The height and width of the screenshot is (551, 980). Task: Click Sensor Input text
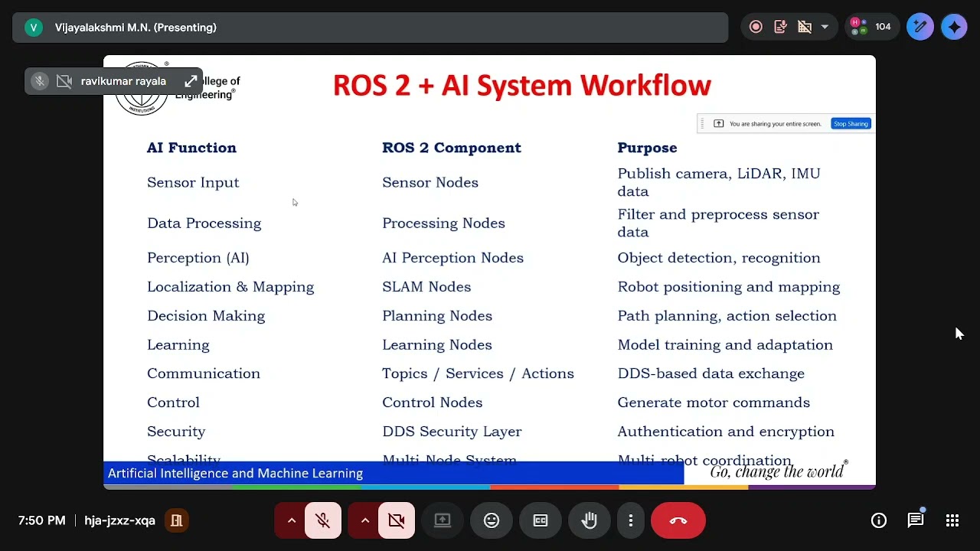click(x=193, y=182)
